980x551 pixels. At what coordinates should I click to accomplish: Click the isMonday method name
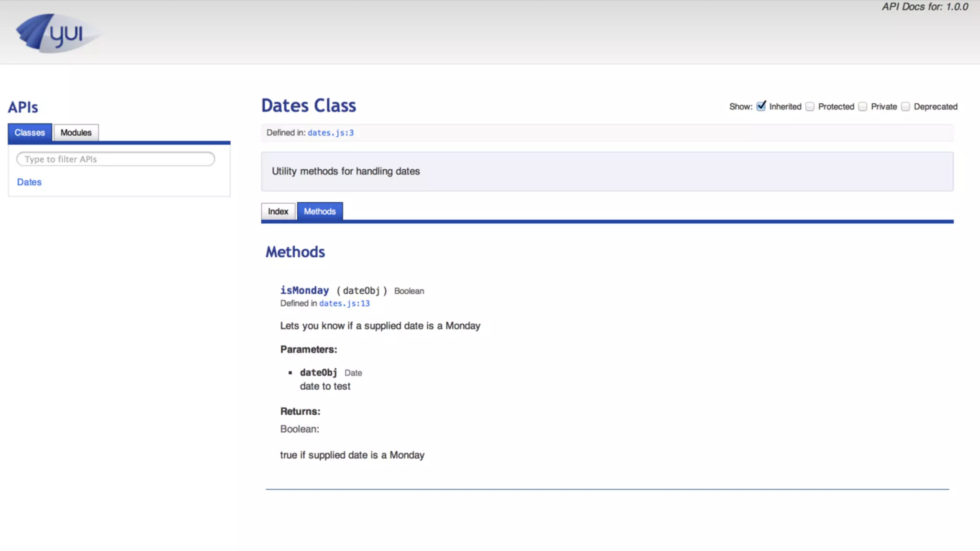[304, 290]
